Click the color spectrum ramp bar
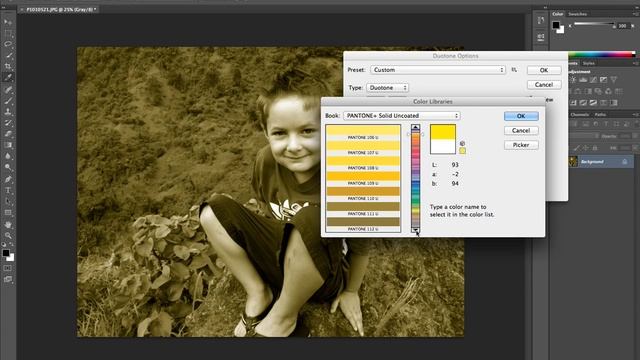The width and height of the screenshot is (640, 360). click(602, 53)
